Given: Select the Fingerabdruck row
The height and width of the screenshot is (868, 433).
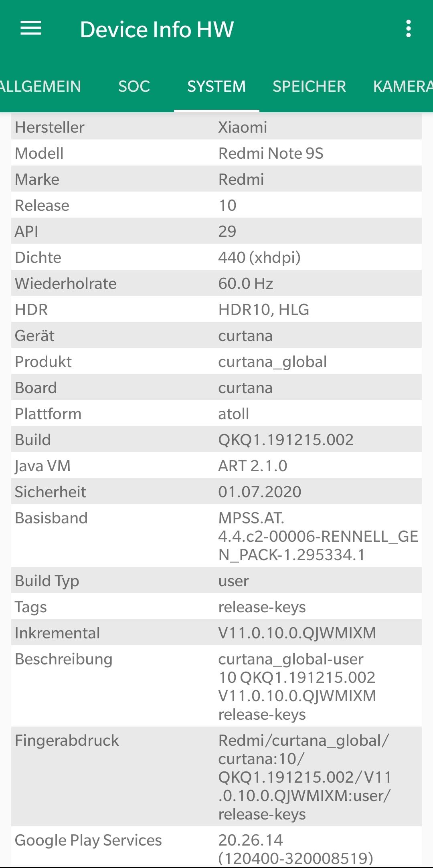Looking at the screenshot, I should pos(216,777).
